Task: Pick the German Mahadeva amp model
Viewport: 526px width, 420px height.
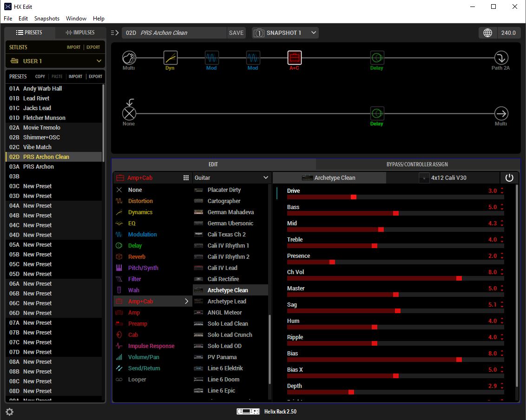Action: (x=230, y=212)
